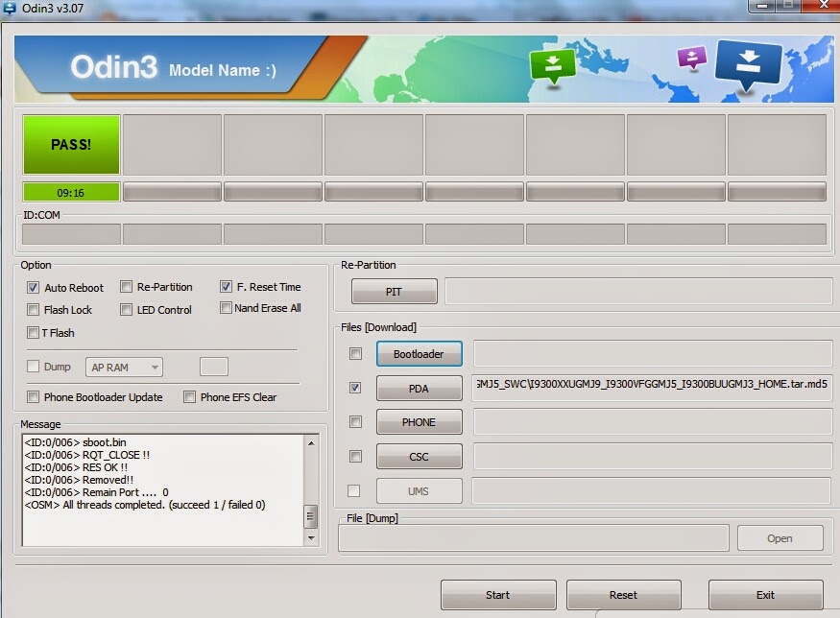Enable Phone EFS Clear checkbox
This screenshot has width=840, height=618.
pos(189,397)
